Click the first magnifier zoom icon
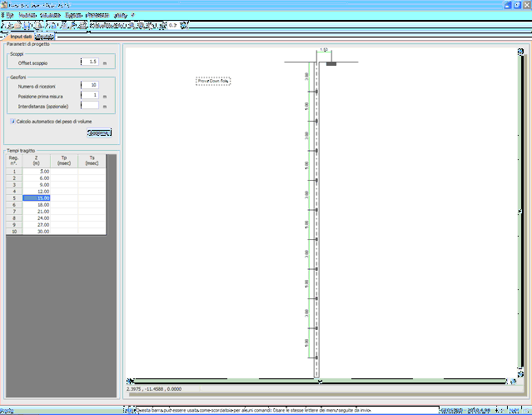The width and height of the screenshot is (532, 415). pyautogui.click(x=132, y=26)
